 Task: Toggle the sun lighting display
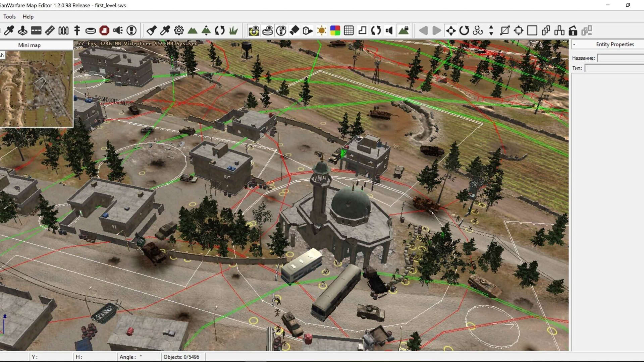pos(322,31)
